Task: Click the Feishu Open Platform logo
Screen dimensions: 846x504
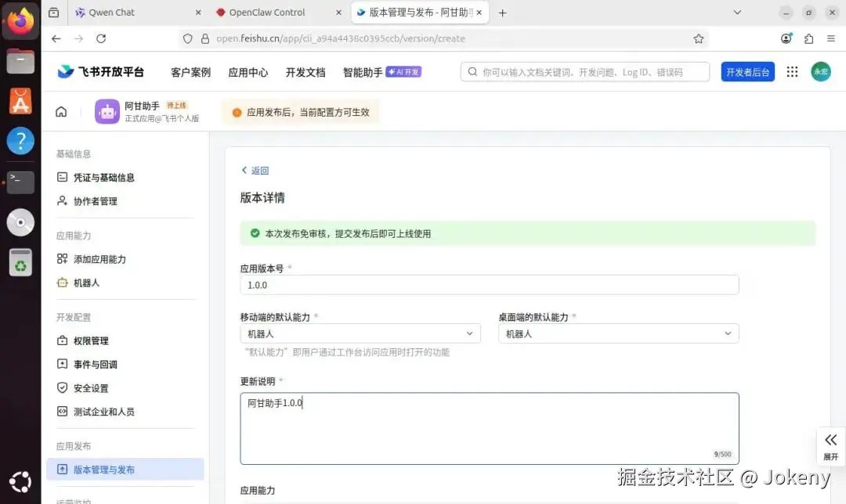Action: (101, 72)
